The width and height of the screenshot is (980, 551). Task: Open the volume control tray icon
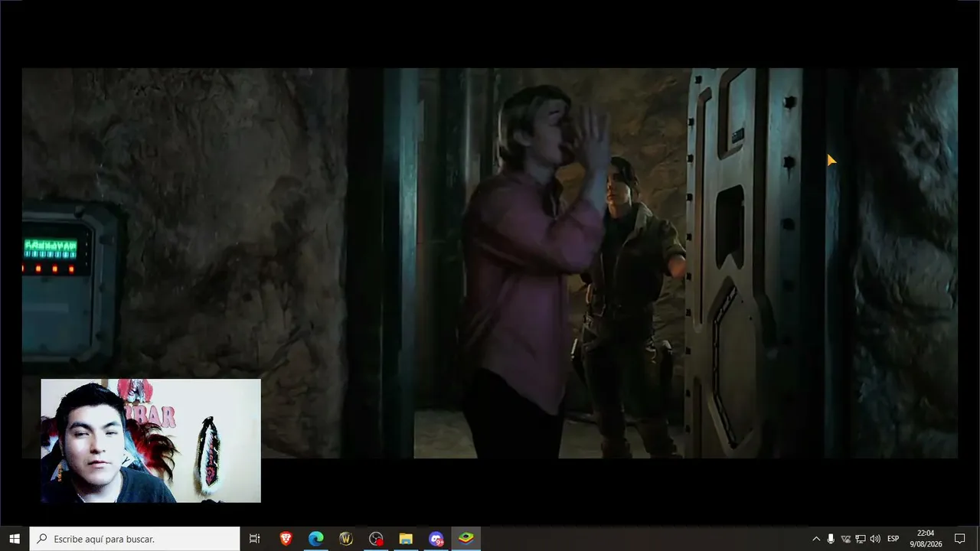point(874,539)
